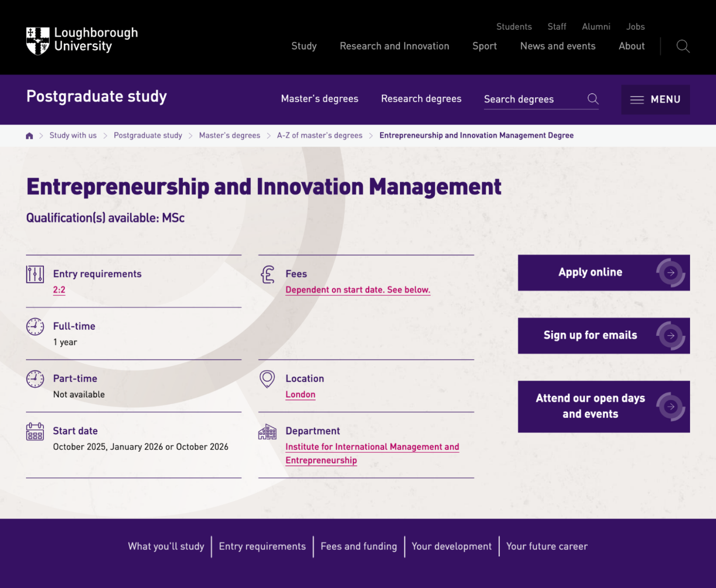Jump to Entry requirements section tab
716x588 pixels.
click(262, 547)
